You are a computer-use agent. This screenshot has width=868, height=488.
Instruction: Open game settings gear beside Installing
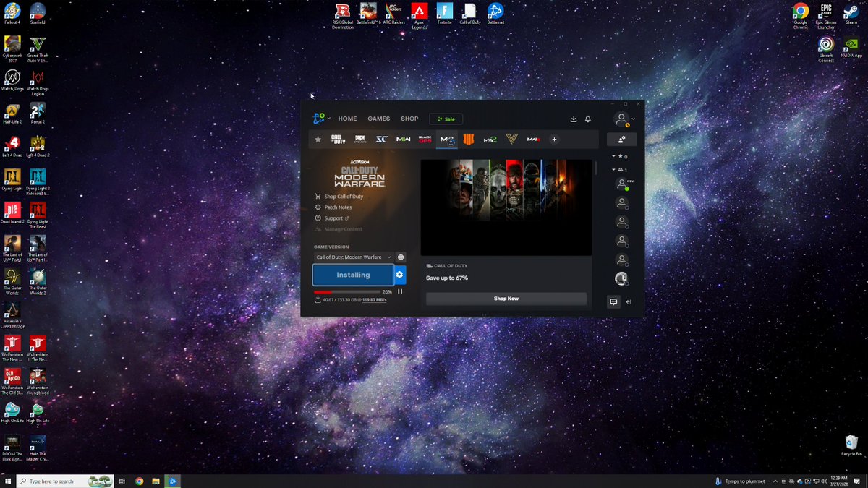coord(399,275)
